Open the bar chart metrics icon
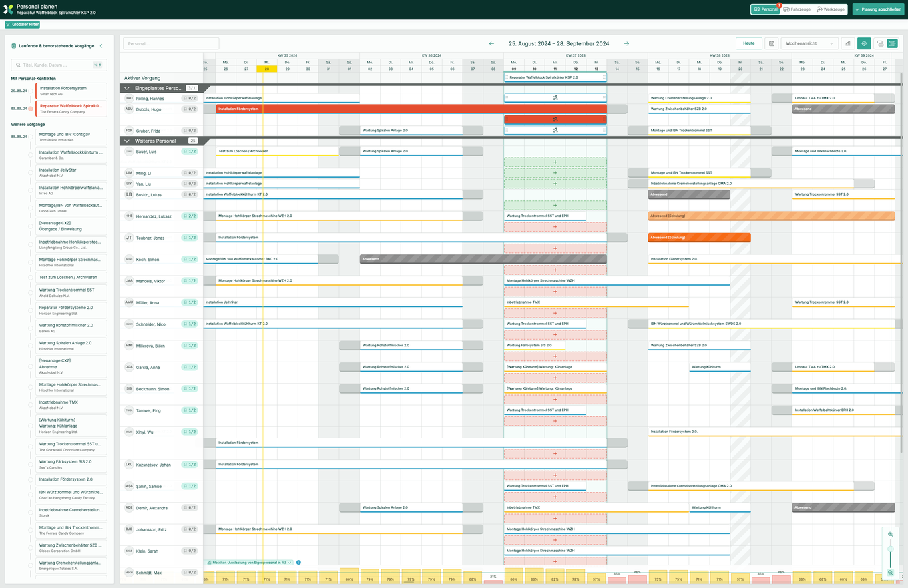Screen dimensions: 908x588 pos(847,43)
